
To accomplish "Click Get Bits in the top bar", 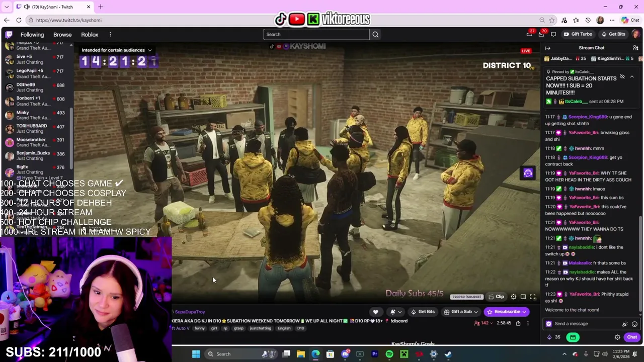I will click(x=613, y=34).
